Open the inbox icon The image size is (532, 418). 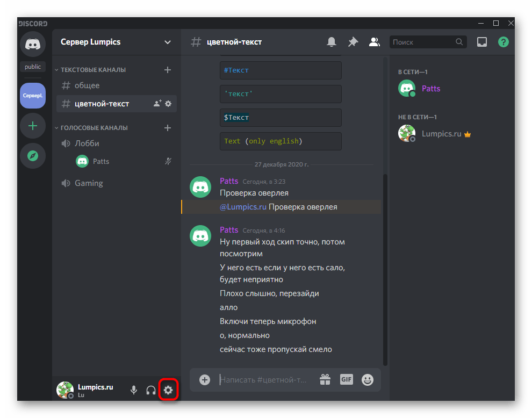pyautogui.click(x=482, y=42)
